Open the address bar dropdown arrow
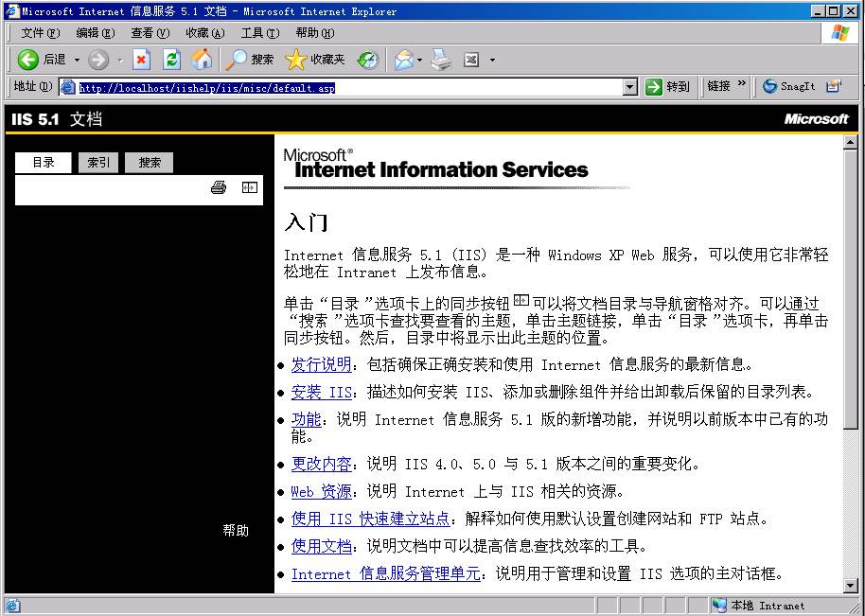Image resolution: width=865 pixels, height=616 pixels. [630, 87]
